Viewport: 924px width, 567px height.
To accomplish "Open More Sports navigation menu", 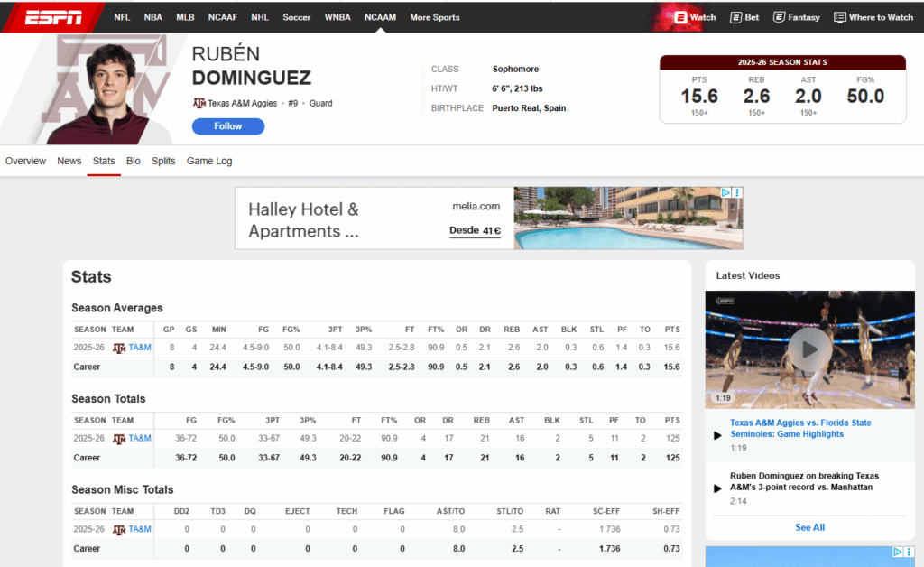I will (x=434, y=17).
